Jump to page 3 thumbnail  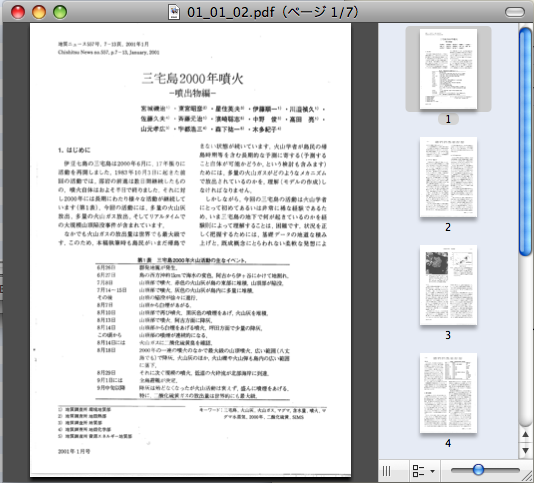448,285
